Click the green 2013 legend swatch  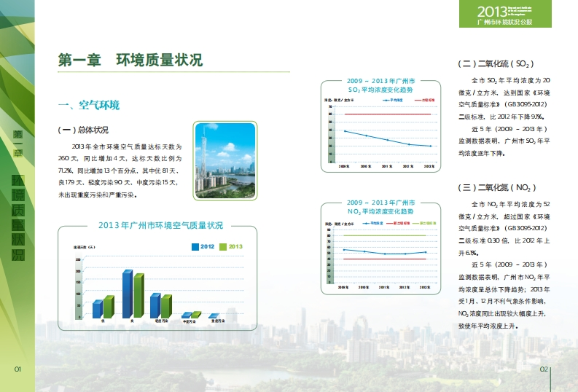point(224,247)
